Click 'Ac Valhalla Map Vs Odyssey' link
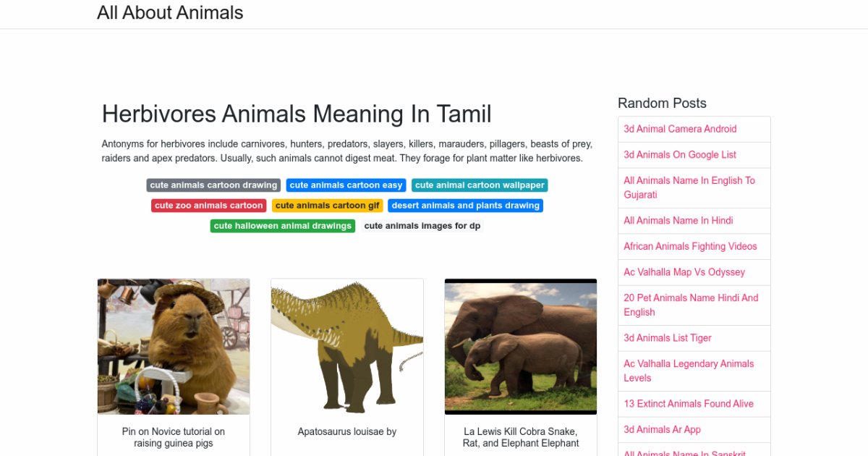Image resolution: width=868 pixels, height=456 pixels. (x=684, y=272)
